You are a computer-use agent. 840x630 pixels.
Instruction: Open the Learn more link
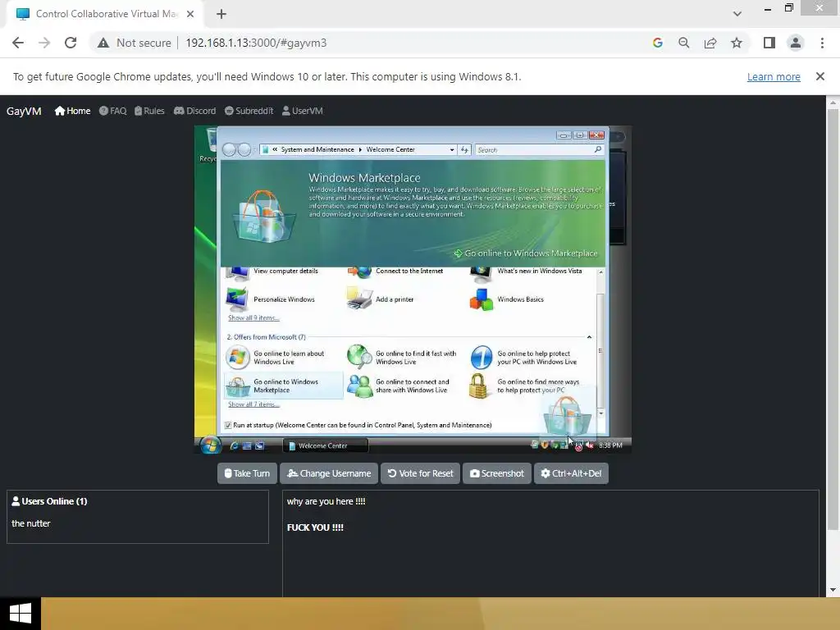774,76
